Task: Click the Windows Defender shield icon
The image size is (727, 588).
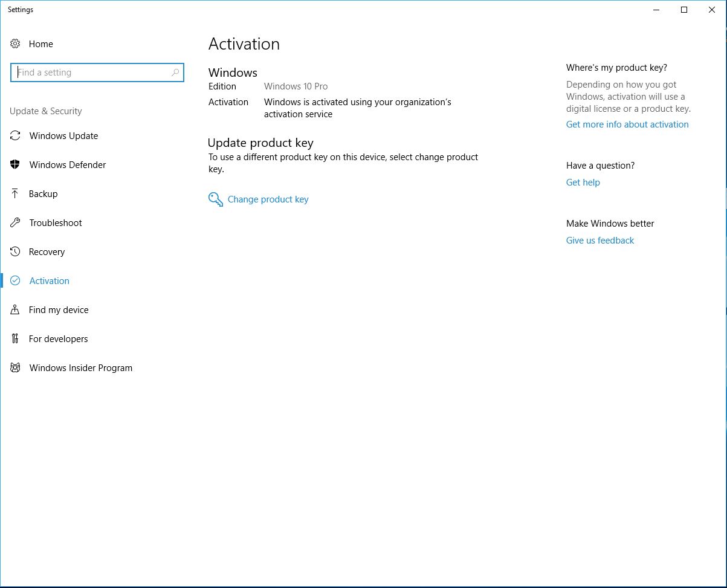Action: pos(15,164)
